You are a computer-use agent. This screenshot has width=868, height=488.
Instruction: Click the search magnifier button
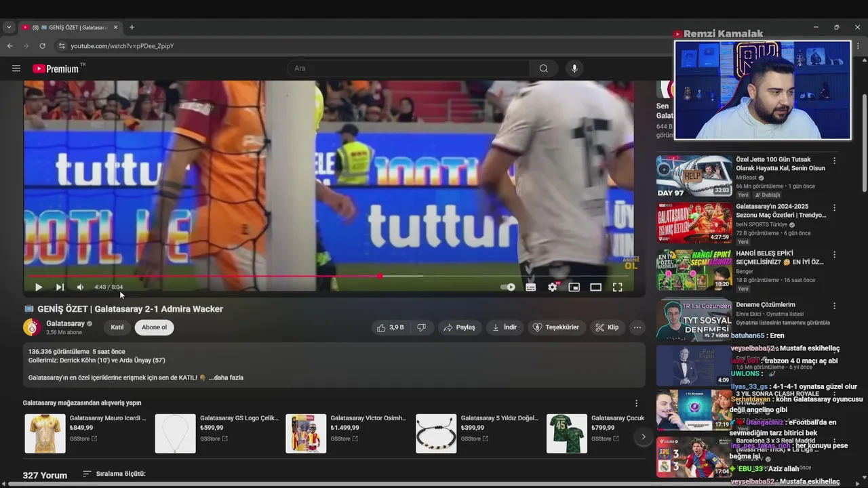[x=543, y=68]
